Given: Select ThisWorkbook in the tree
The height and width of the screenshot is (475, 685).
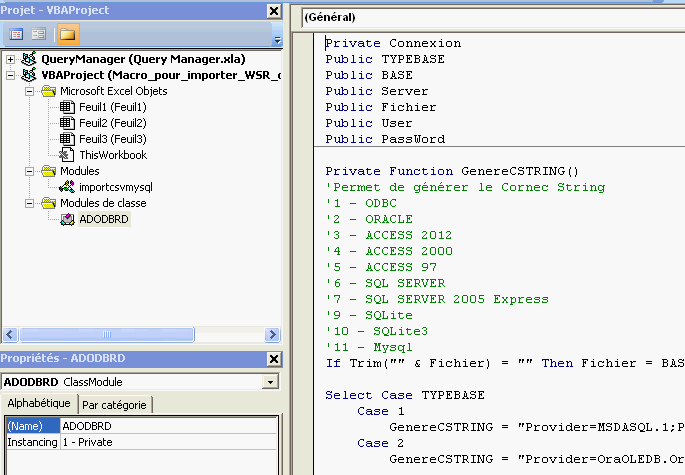Looking at the screenshot, I should (113, 155).
